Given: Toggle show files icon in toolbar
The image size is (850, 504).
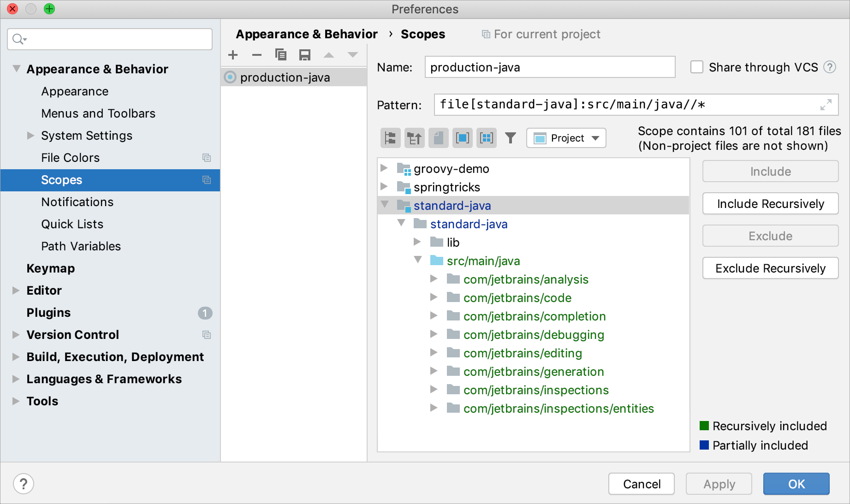Looking at the screenshot, I should [439, 138].
